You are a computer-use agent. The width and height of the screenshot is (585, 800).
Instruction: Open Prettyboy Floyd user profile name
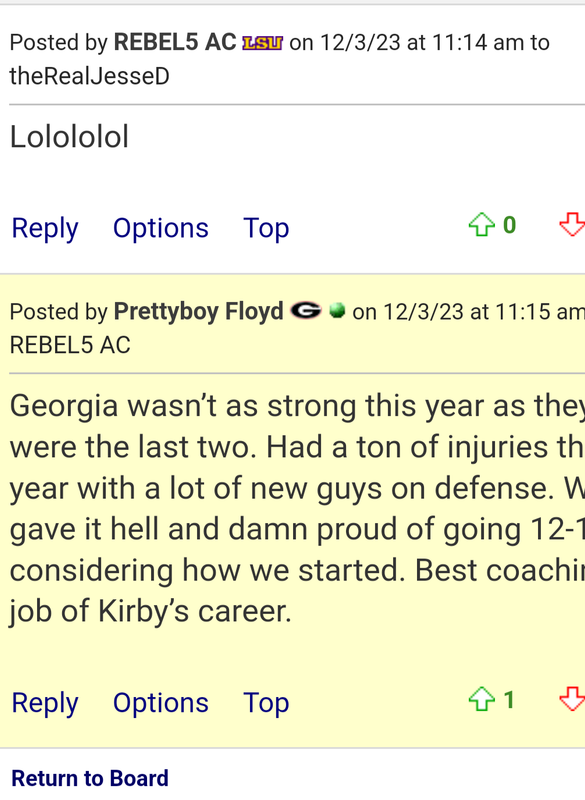coord(198,311)
